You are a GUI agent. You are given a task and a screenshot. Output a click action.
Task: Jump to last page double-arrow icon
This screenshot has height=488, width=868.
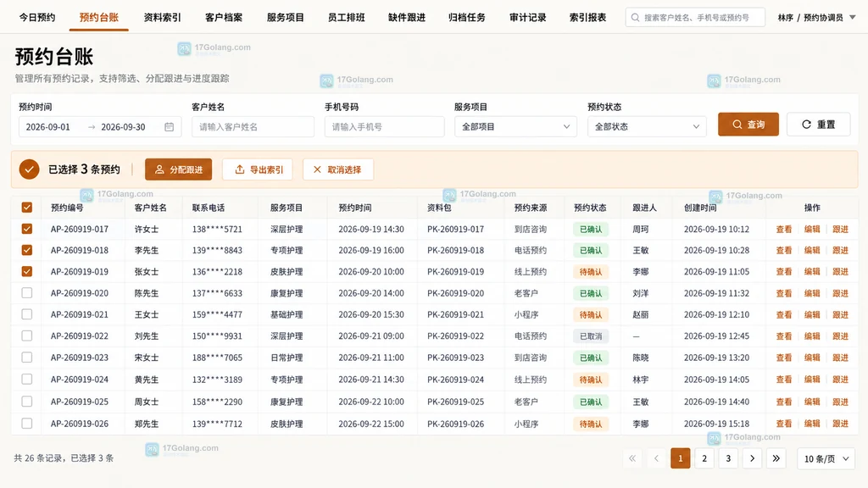click(776, 458)
